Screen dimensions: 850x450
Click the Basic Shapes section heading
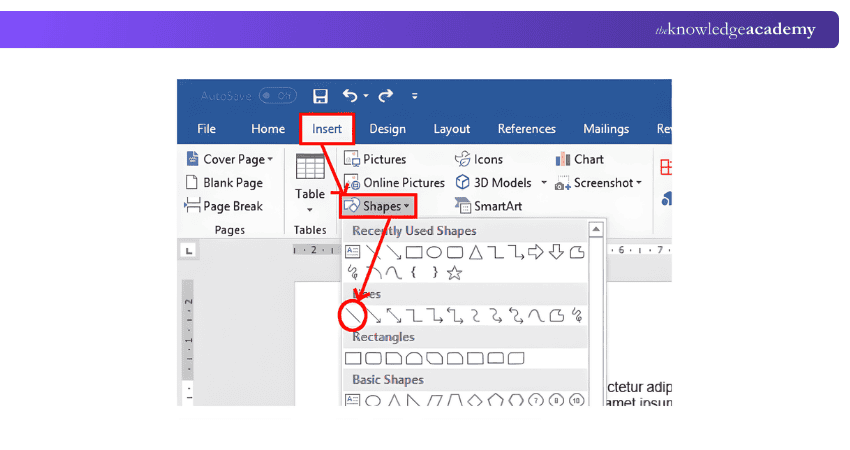(x=388, y=380)
